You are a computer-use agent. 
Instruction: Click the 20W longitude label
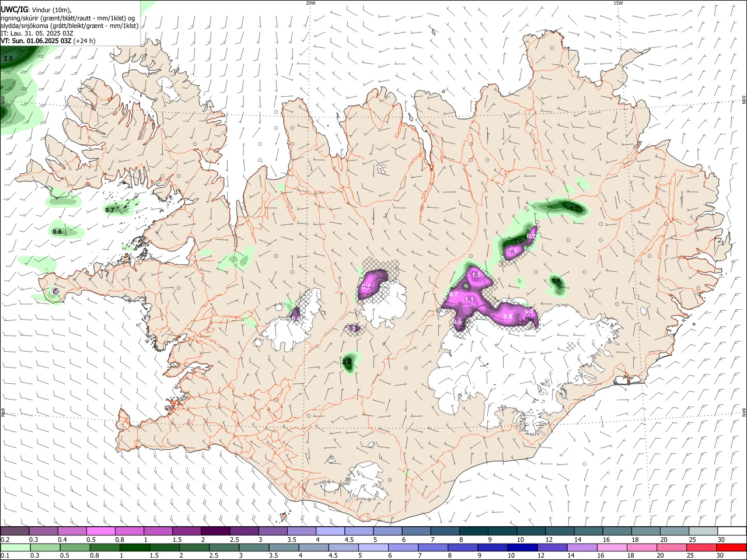tap(310, 3)
